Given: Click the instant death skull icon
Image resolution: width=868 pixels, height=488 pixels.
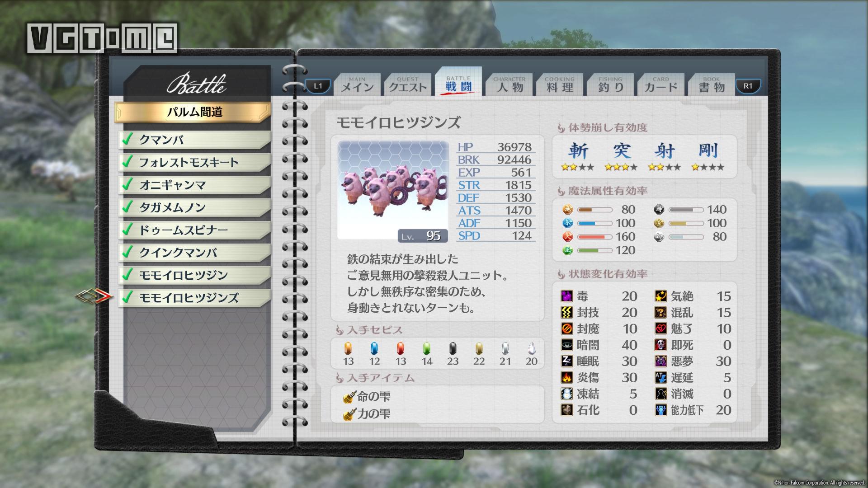Looking at the screenshot, I should (661, 345).
